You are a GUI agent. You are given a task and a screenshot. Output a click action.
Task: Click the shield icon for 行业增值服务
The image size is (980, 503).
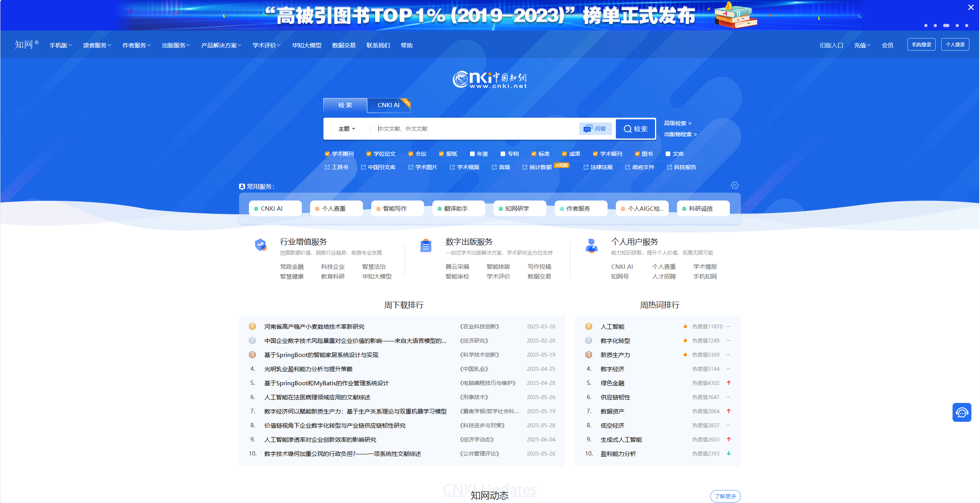(261, 245)
